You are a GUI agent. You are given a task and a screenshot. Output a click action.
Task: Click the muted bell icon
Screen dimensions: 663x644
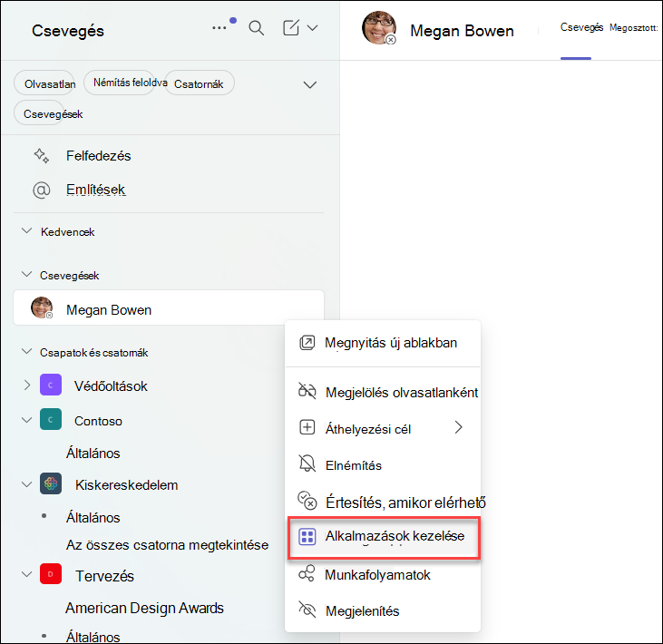[x=307, y=463]
